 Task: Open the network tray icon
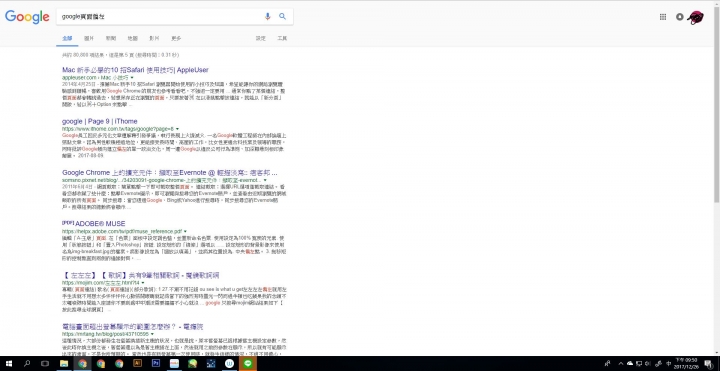point(639,364)
